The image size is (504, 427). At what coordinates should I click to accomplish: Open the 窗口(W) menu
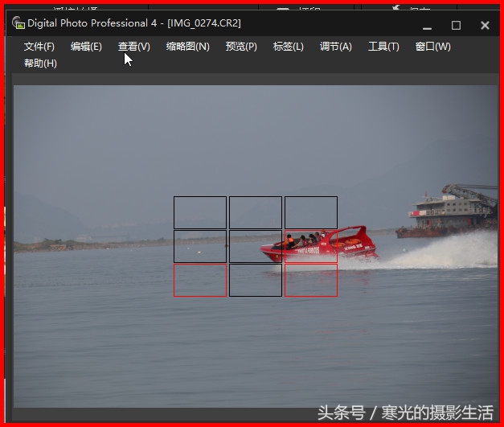pos(432,47)
